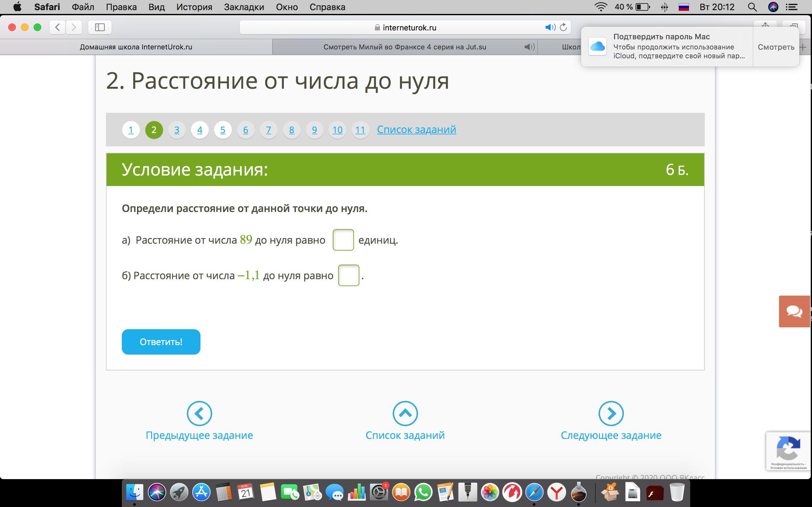Open the battery status menu
This screenshot has height=507, width=812.
[x=642, y=7]
